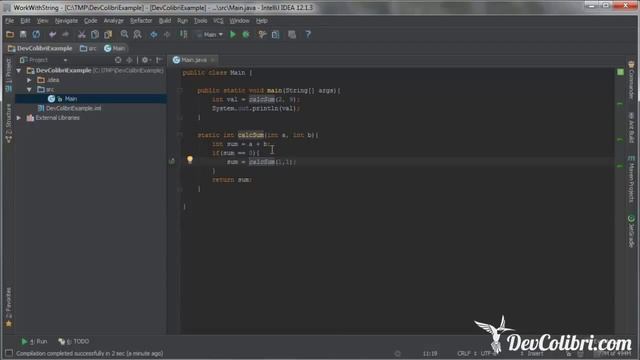The height and width of the screenshot is (360, 640).
Task: Toggle the Ant Build side panel
Action: click(631, 128)
